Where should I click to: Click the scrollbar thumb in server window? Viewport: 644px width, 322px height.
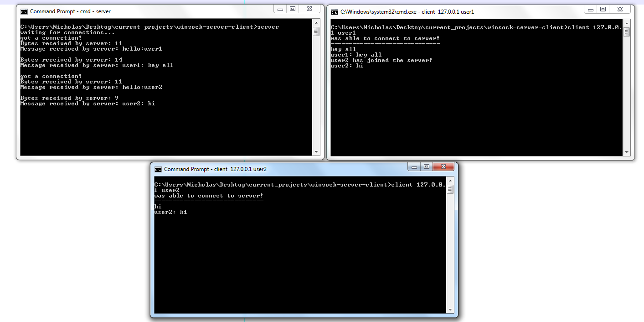tap(316, 31)
